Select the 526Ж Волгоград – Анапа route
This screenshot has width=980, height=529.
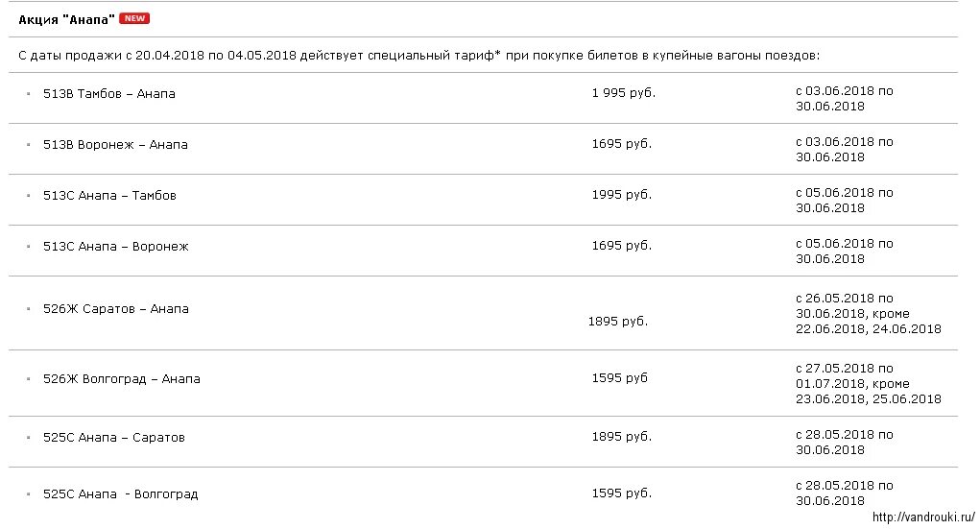tap(121, 379)
